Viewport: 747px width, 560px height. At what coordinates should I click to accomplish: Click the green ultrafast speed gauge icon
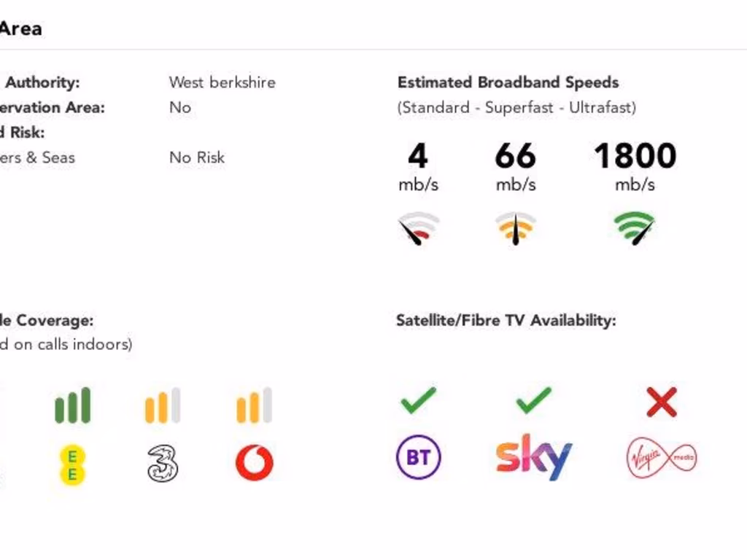[x=634, y=228]
